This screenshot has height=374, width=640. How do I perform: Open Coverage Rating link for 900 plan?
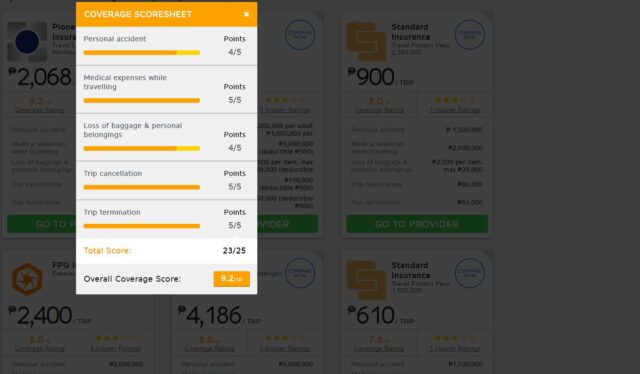pyautogui.click(x=379, y=110)
